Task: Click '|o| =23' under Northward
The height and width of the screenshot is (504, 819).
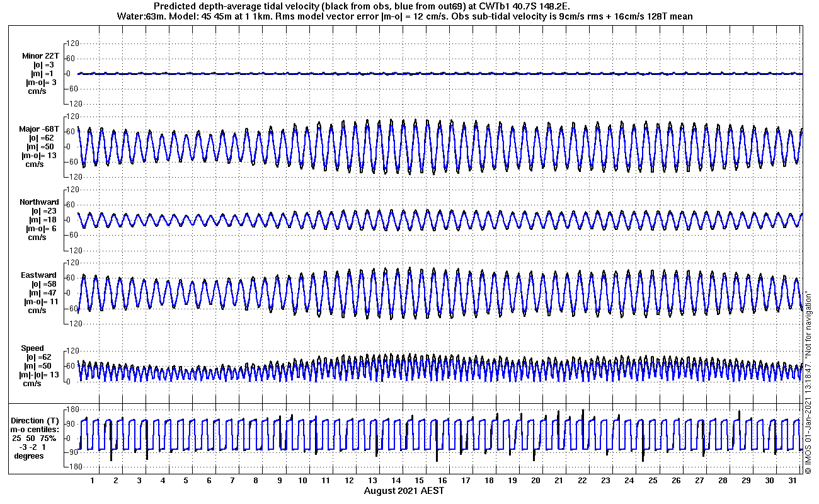Action: coord(44,211)
